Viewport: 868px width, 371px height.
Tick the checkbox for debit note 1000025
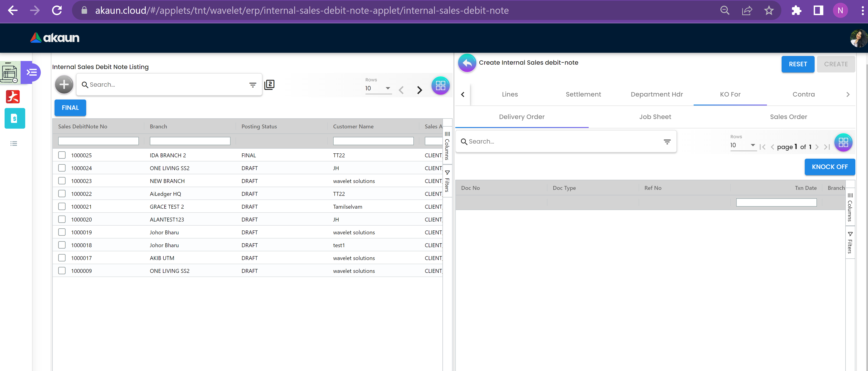[62, 155]
